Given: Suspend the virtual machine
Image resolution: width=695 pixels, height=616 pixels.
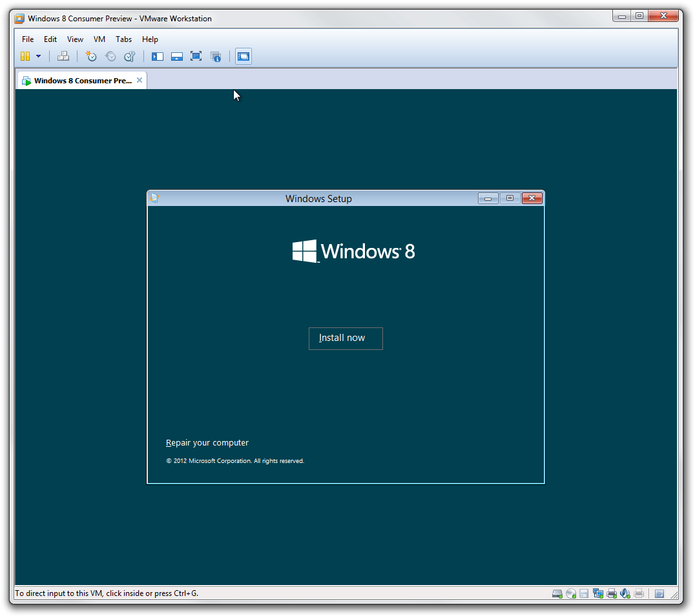Looking at the screenshot, I should (26, 56).
